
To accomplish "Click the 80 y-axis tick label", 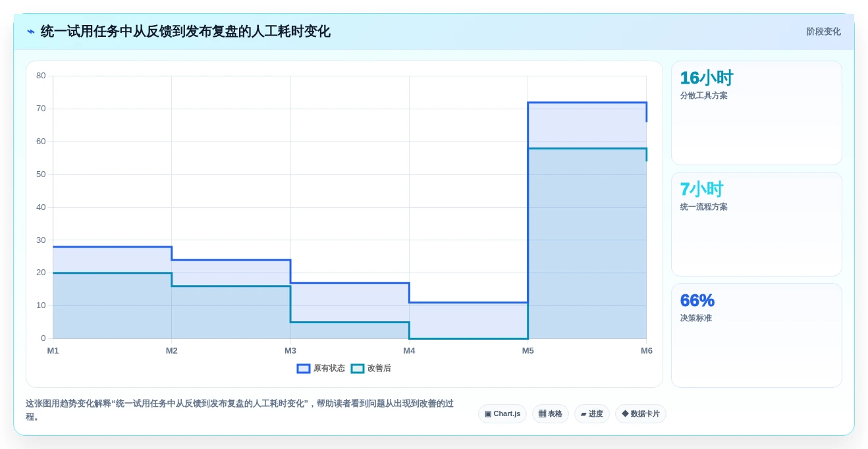I will pos(41,76).
